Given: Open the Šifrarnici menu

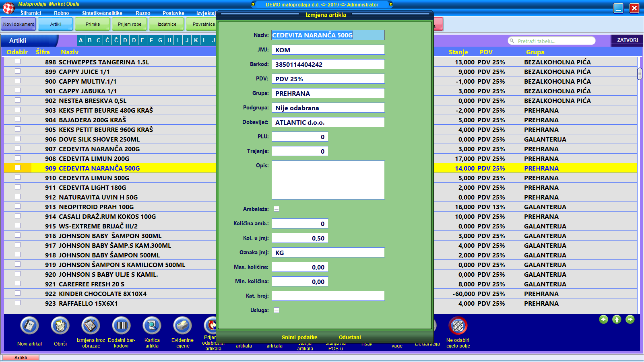Looking at the screenshot, I should pyautogui.click(x=31, y=13).
